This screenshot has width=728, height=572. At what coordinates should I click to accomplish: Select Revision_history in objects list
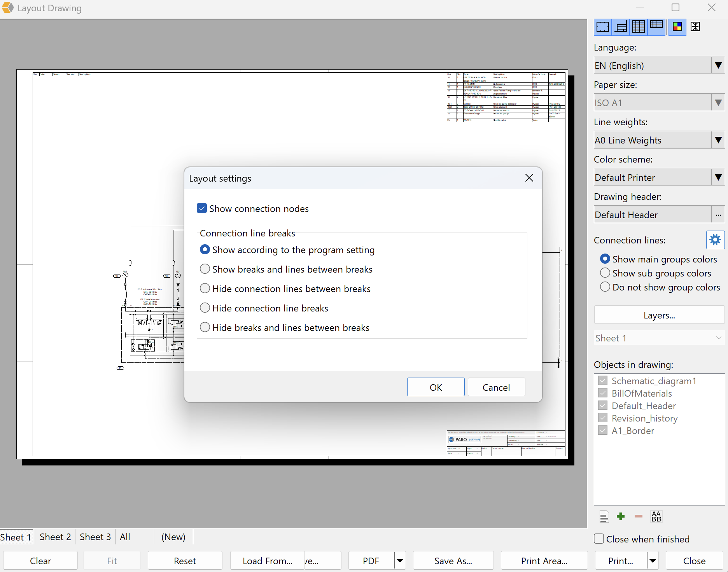point(645,418)
